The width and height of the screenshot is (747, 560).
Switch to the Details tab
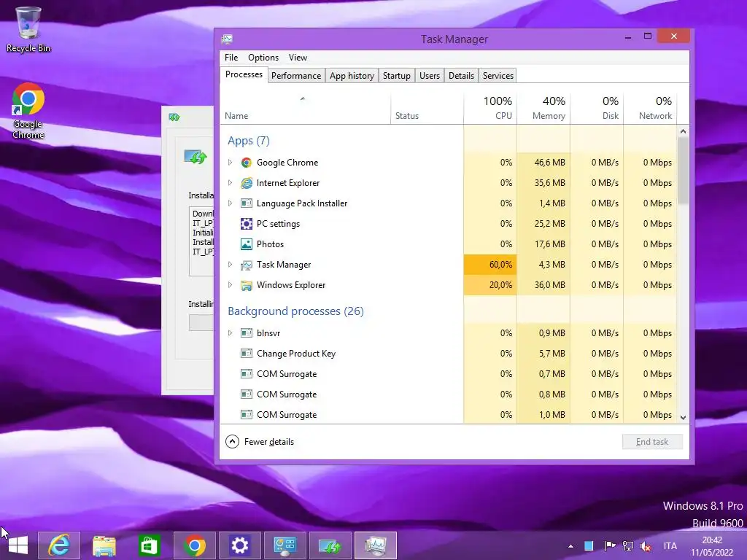[x=461, y=76]
